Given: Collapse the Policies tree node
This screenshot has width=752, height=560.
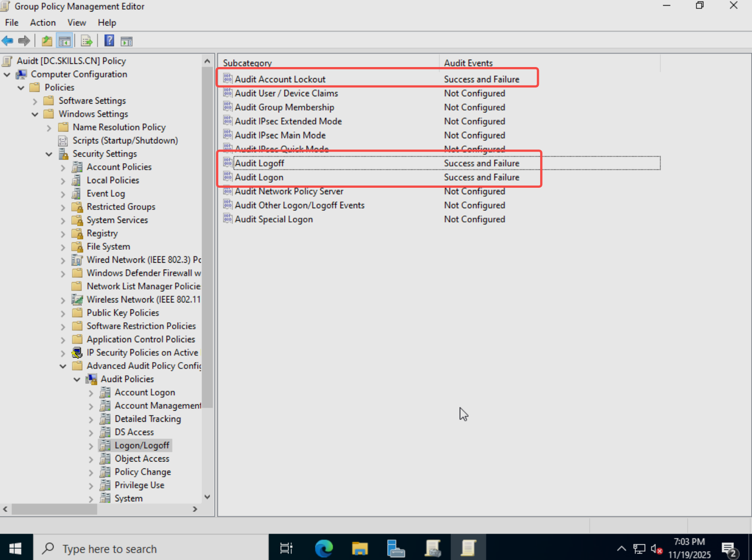Looking at the screenshot, I should pyautogui.click(x=21, y=88).
